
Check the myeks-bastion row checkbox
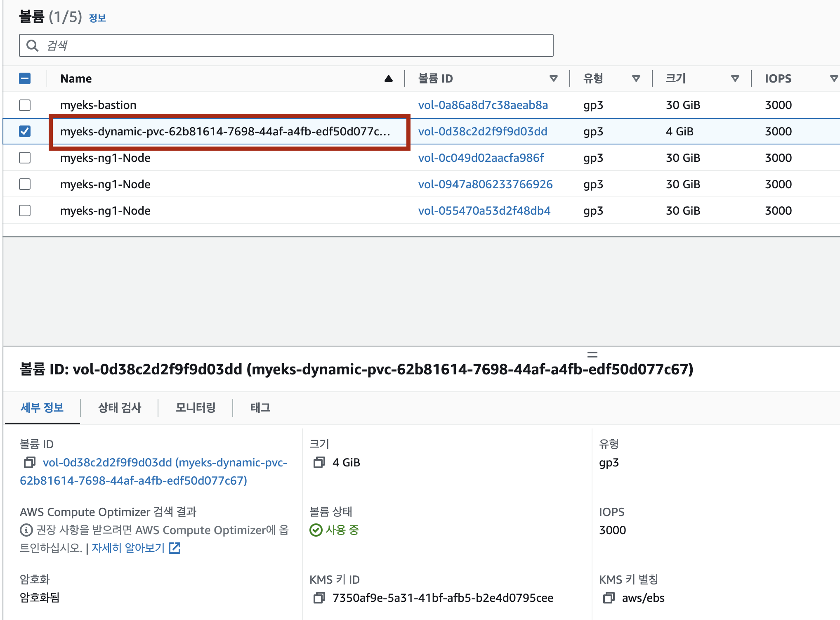pyautogui.click(x=25, y=105)
